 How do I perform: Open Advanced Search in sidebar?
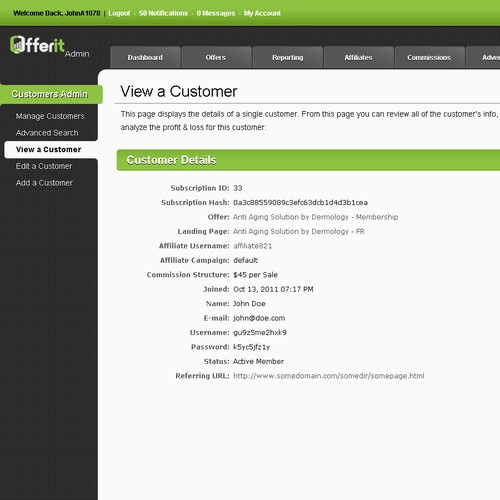pyautogui.click(x=47, y=133)
